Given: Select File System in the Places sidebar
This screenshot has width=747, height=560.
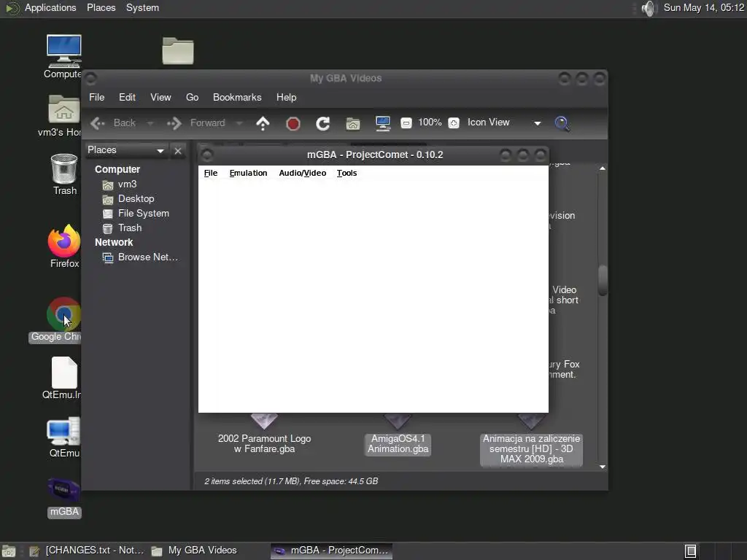Looking at the screenshot, I should pos(136,214).
